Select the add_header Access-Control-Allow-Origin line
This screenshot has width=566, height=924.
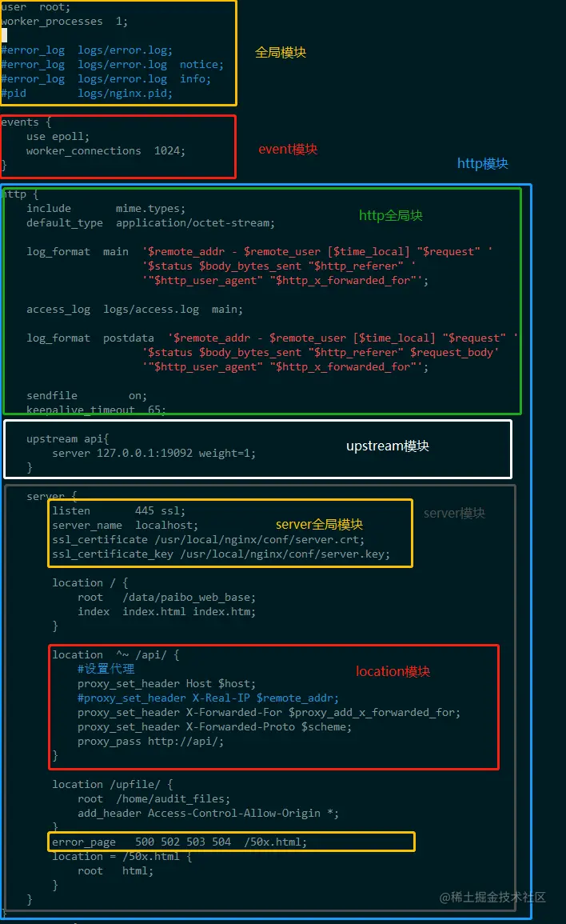tap(208, 814)
